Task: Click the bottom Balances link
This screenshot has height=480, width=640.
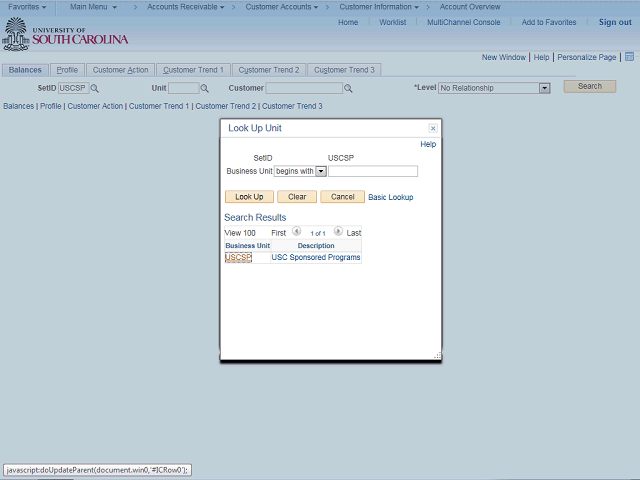Action: click(18, 106)
